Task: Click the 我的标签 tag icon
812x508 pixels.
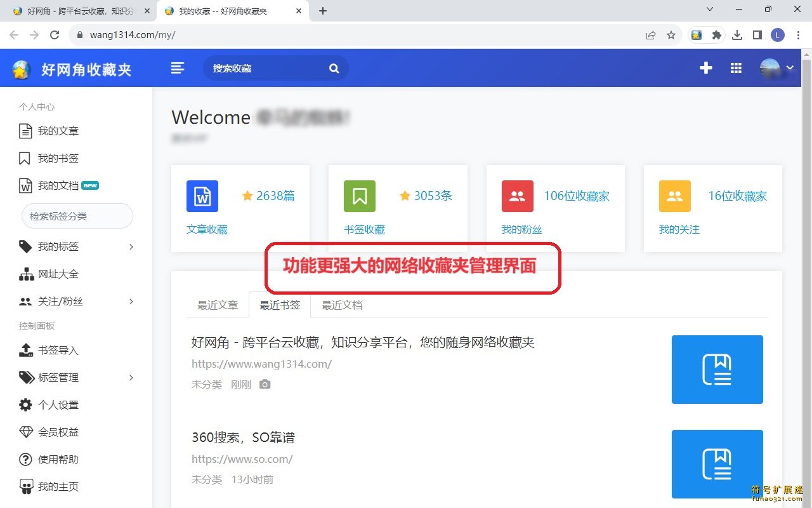Action: (25, 246)
